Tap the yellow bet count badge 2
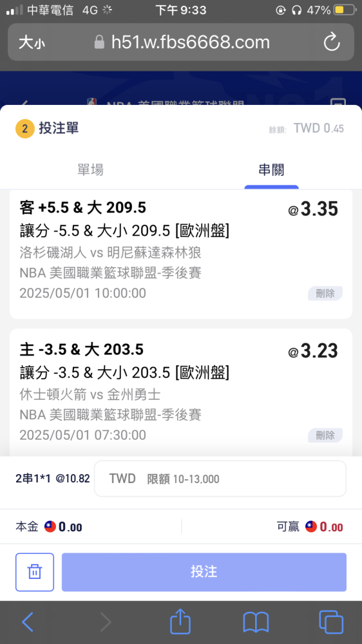The height and width of the screenshot is (644, 362). point(24,129)
